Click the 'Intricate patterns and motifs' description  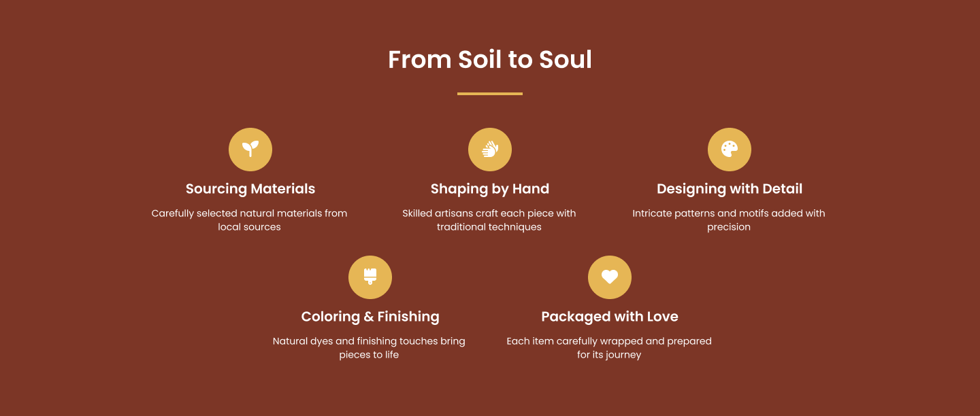click(729, 220)
